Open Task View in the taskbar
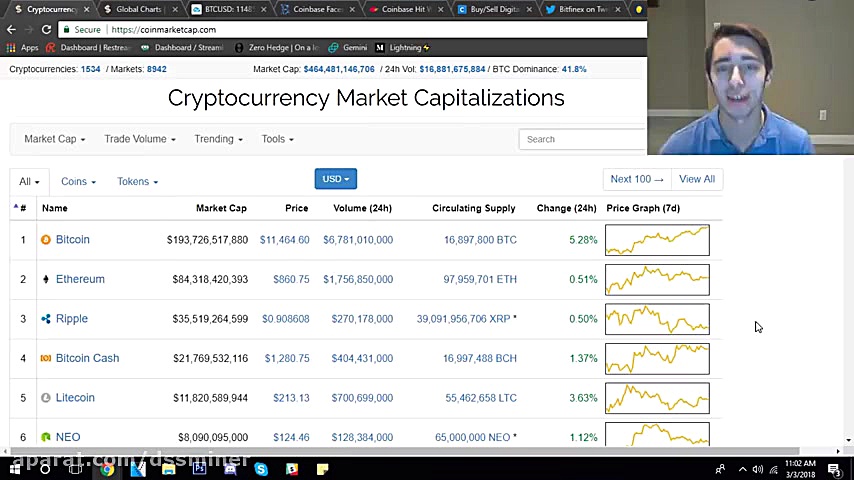This screenshot has width=854, height=480. click(x=76, y=469)
